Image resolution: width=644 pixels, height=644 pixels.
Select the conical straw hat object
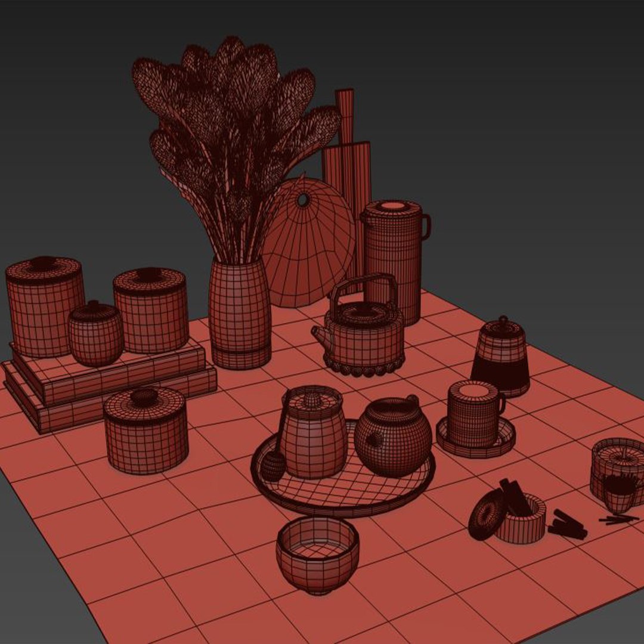308,242
